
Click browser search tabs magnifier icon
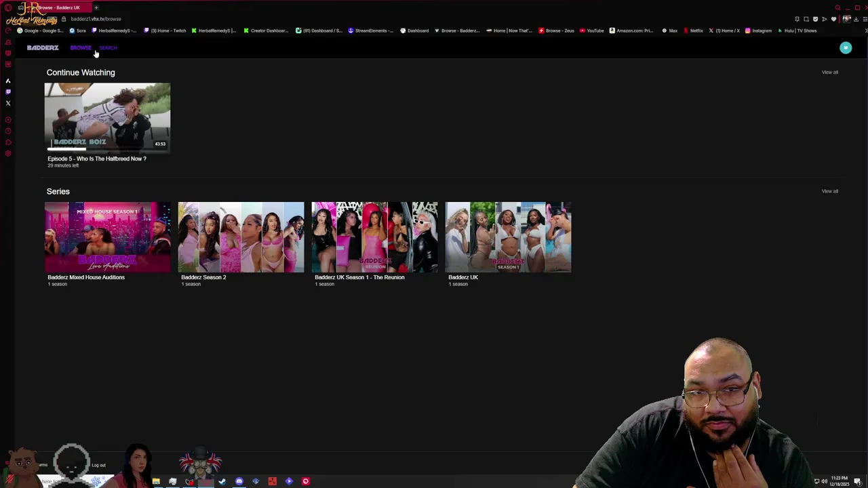(838, 7)
